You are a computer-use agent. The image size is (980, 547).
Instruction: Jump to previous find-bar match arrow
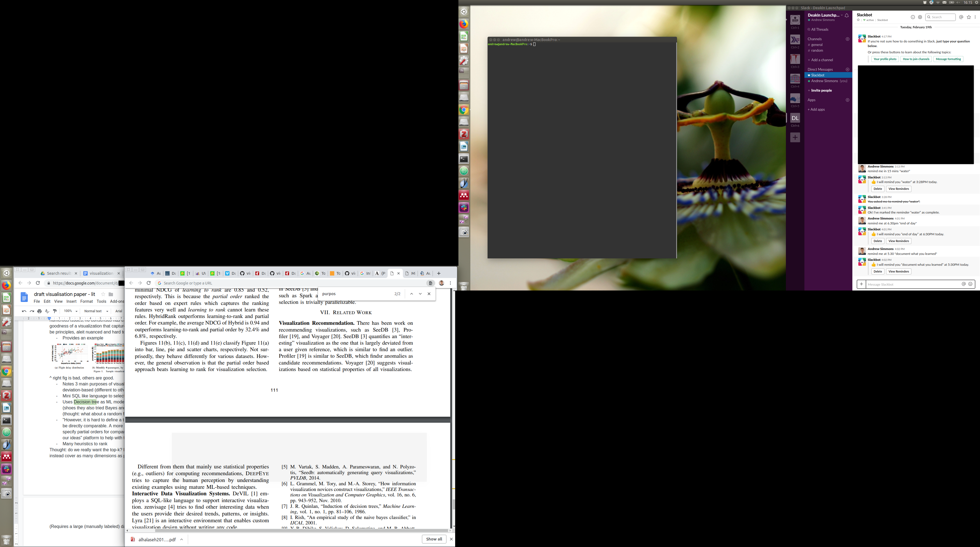411,294
